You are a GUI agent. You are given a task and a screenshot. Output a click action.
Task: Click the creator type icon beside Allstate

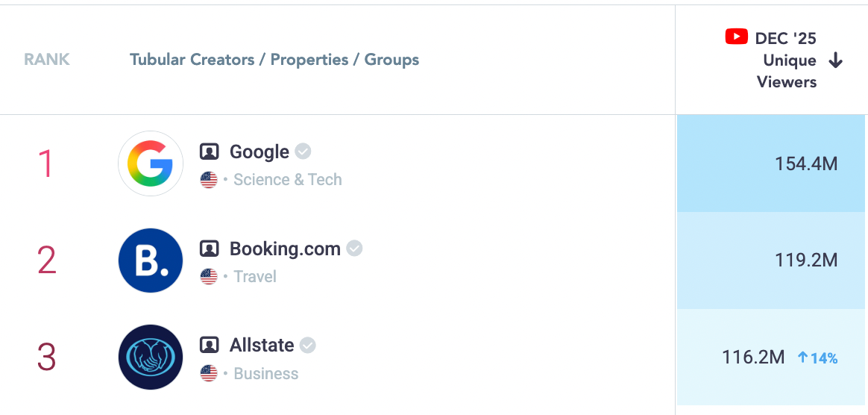click(210, 346)
